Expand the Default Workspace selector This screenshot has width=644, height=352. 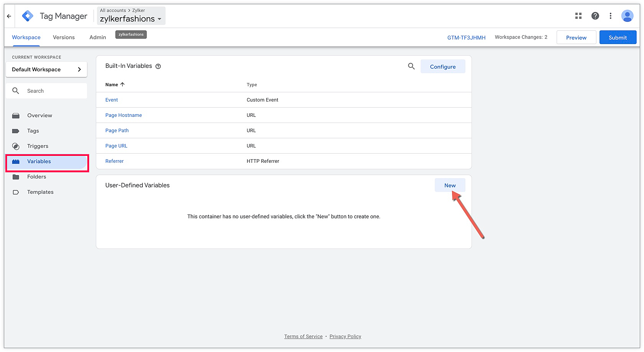(x=46, y=69)
